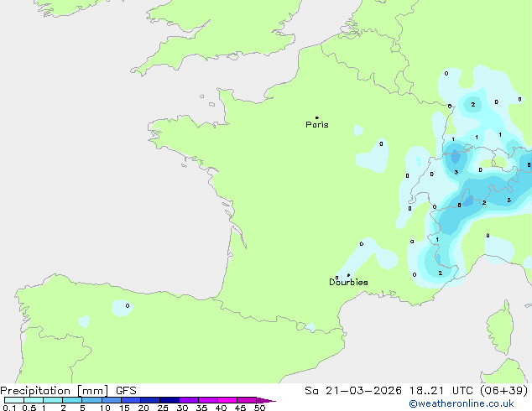Click the Paris city marker dot
The image size is (532, 411).
pyautogui.click(x=316, y=117)
